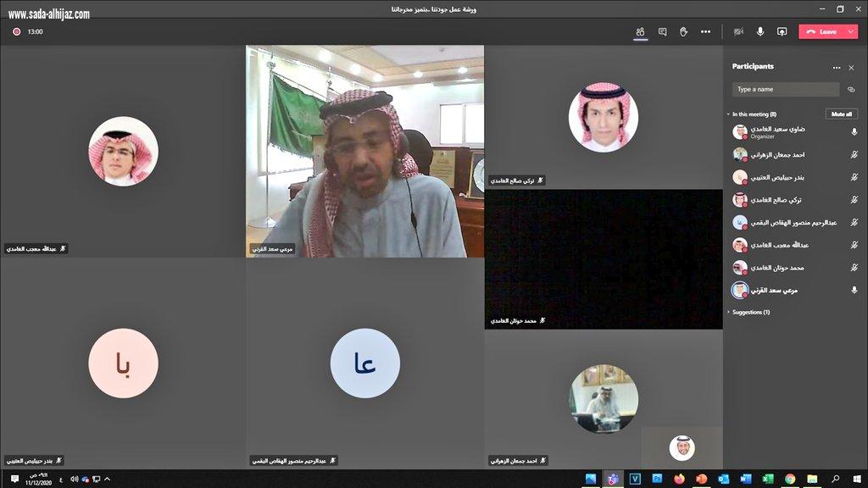Toggle the visibility eye beside the name search box

coord(852,89)
